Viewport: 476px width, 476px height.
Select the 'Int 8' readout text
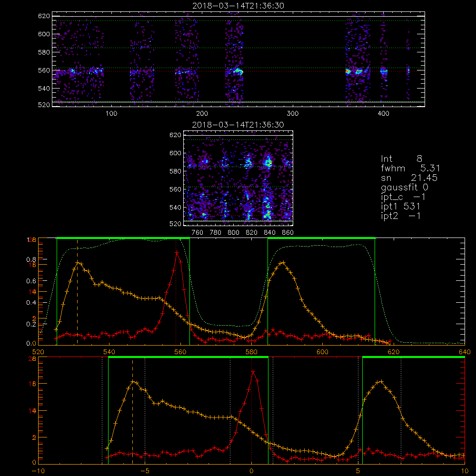tap(401, 159)
